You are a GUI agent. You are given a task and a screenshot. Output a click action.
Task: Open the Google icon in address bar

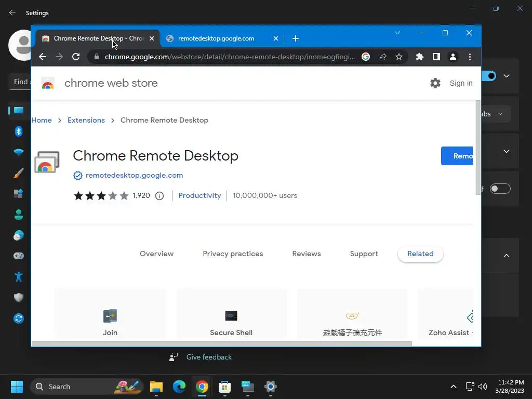[x=366, y=57]
